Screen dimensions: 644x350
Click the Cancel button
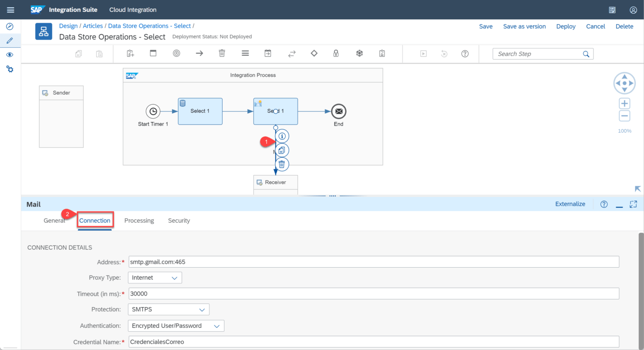[x=596, y=27]
